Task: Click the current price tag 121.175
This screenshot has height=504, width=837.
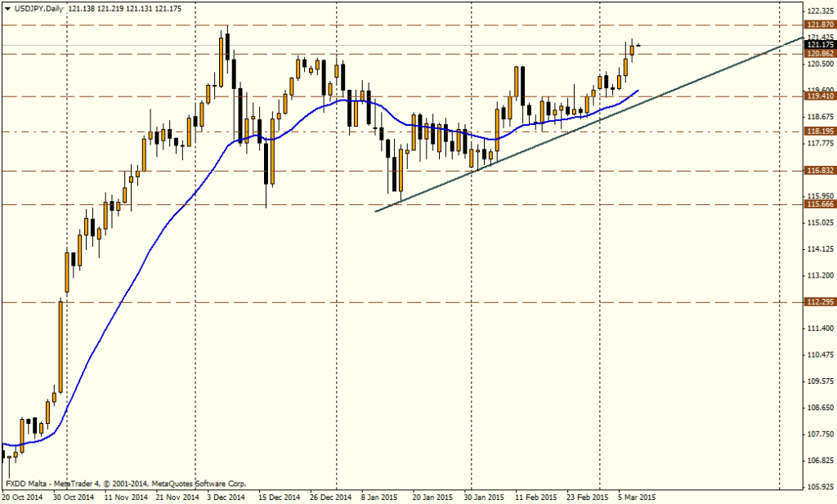Action: coord(818,45)
